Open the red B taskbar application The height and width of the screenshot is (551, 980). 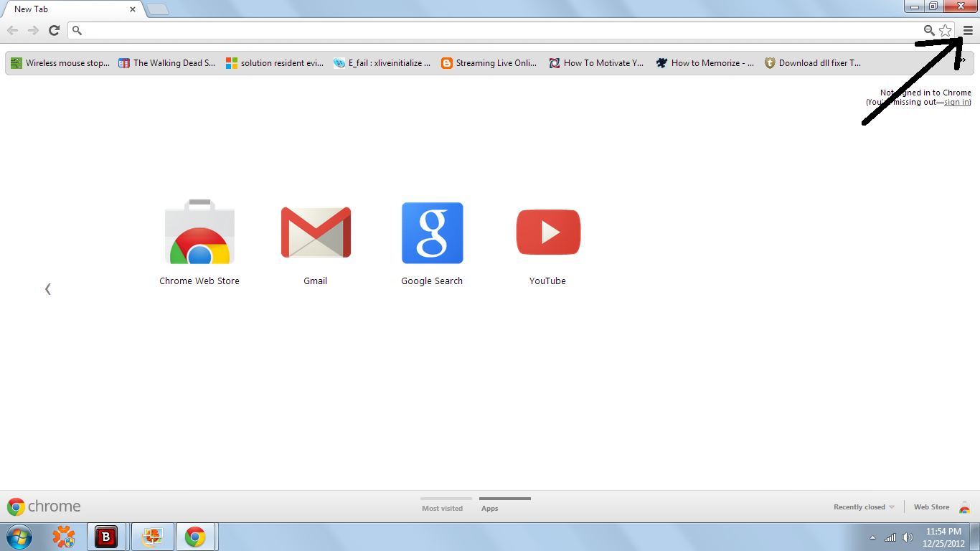(x=106, y=537)
